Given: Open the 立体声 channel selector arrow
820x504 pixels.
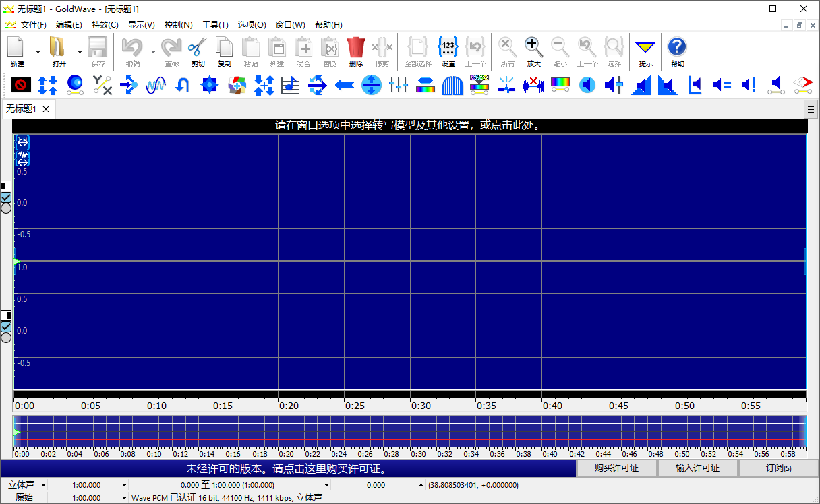Looking at the screenshot, I should click(44, 485).
